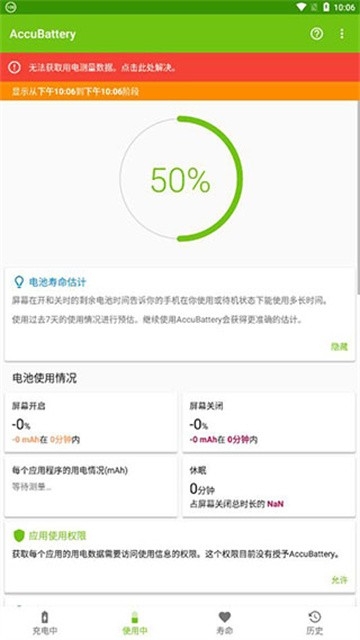Image resolution: width=360 pixels, height=640 pixels.
Task: Tap the orange time period banner
Action: (180, 91)
